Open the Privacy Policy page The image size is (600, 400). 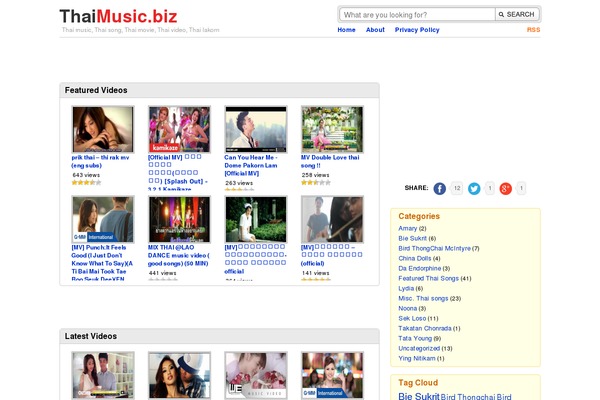tap(417, 30)
